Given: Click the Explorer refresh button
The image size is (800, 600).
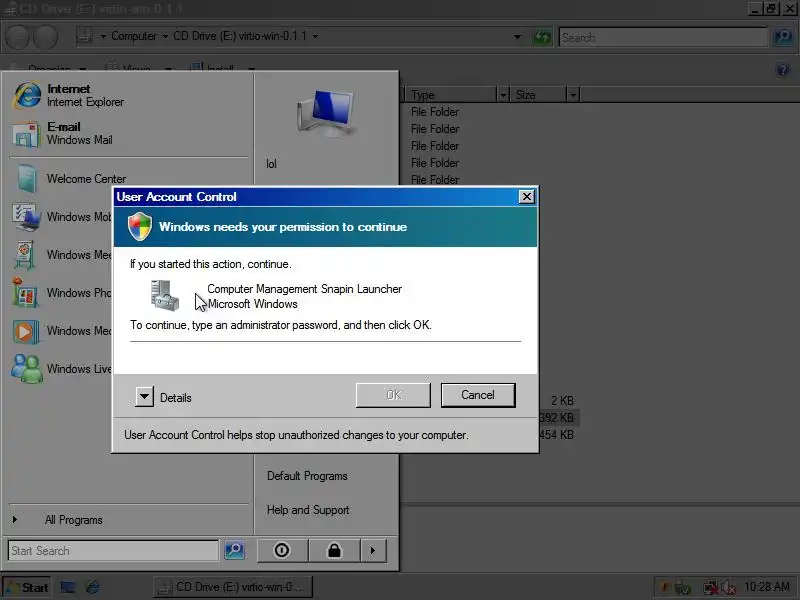Looking at the screenshot, I should (x=542, y=37).
